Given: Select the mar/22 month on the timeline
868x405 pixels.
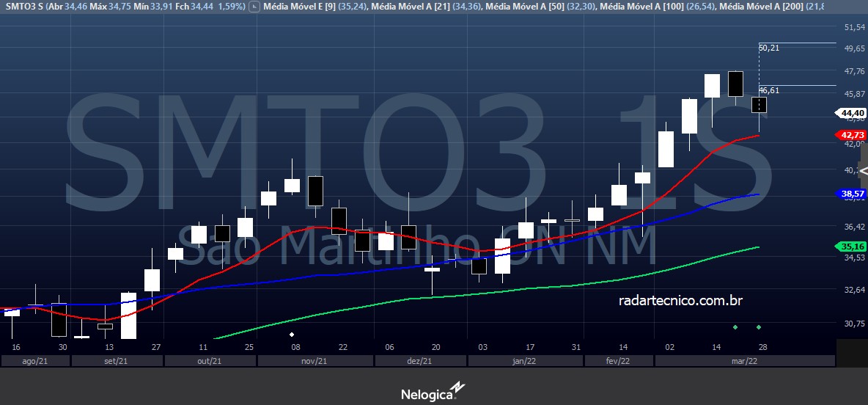Looking at the screenshot, I should 744,361.
